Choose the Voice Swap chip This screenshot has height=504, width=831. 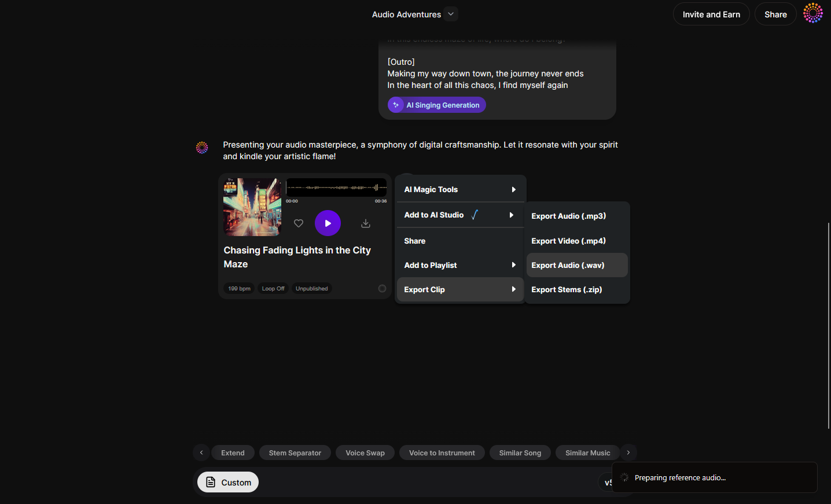pos(365,453)
